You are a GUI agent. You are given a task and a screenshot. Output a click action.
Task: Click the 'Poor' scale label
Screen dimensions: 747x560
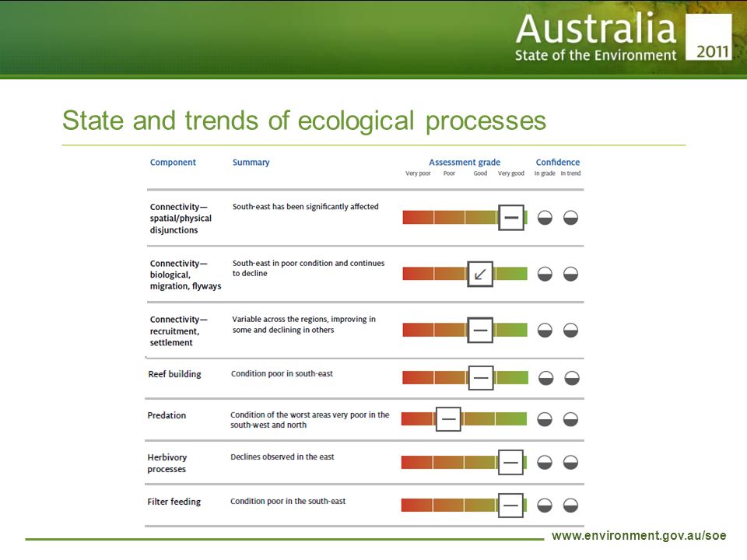point(449,173)
